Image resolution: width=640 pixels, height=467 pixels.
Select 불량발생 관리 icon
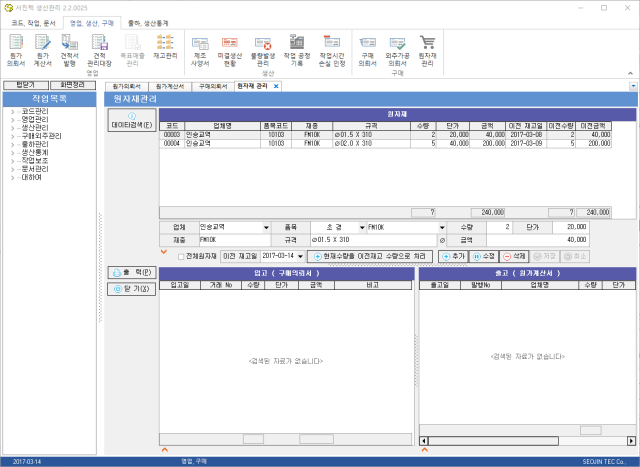click(x=263, y=49)
